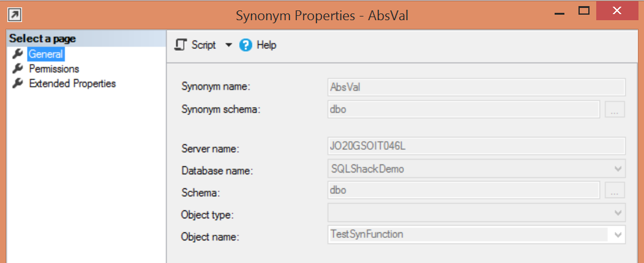Click ellipsis button next to Schema field

tap(615, 191)
